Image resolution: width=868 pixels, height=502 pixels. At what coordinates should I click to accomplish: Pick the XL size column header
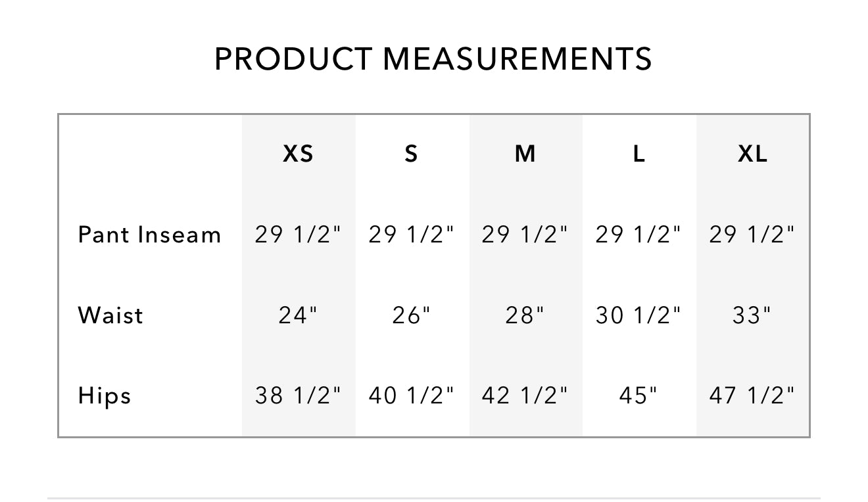752,154
